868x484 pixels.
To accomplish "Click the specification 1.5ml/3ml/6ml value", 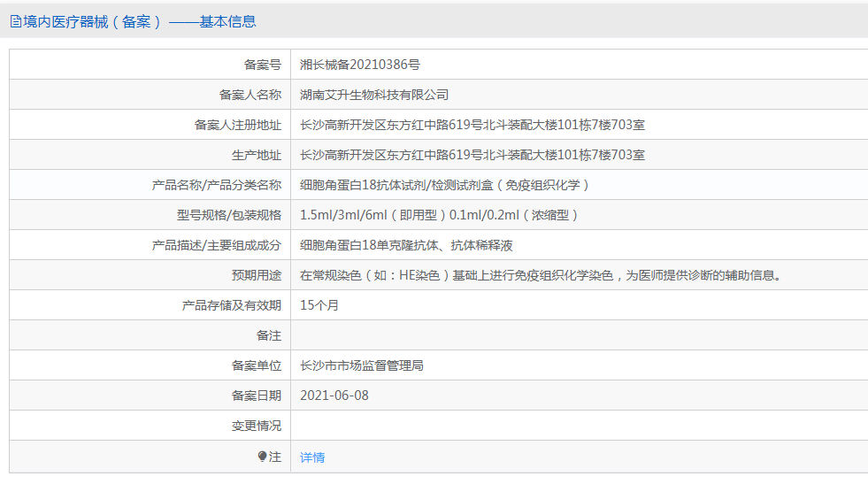I will [439, 215].
